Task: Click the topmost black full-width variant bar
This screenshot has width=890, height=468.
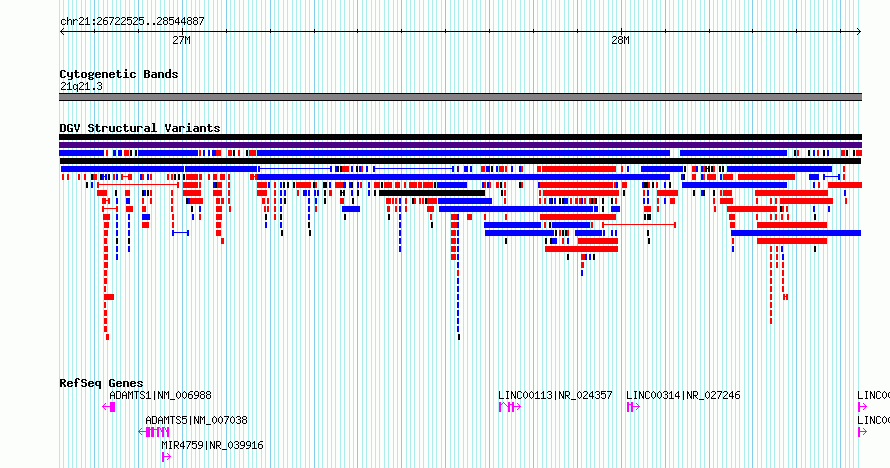Action: coord(460,137)
